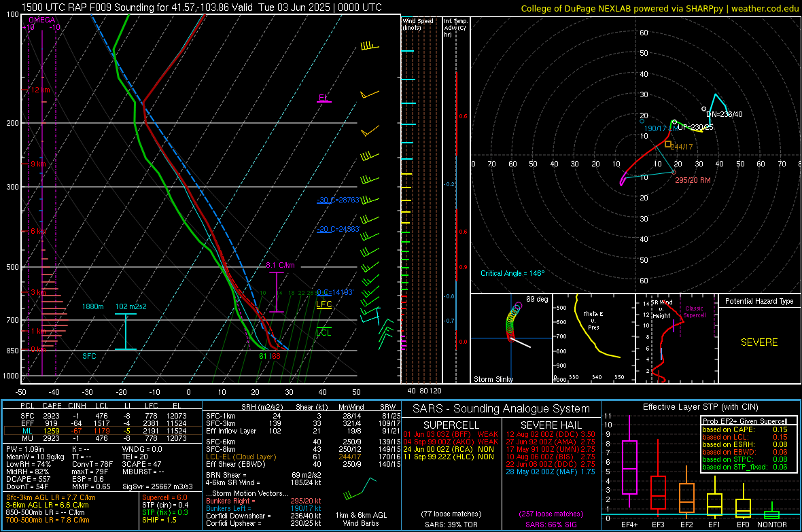Select the magenta EL level marker

[324, 99]
